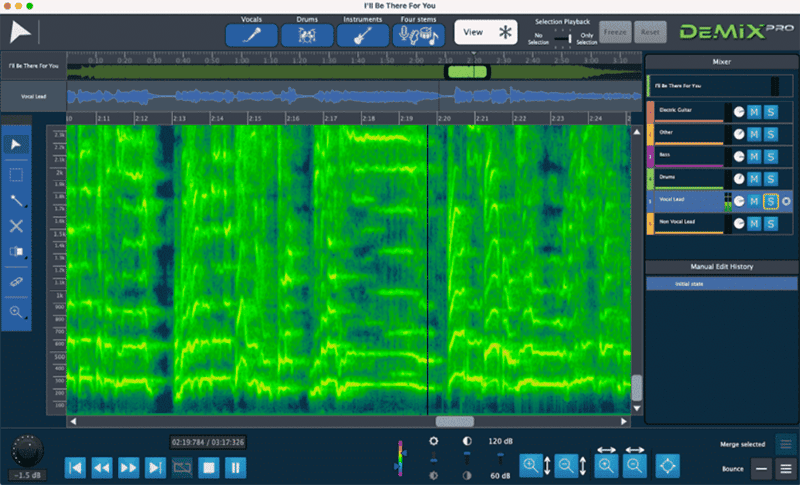This screenshot has height=485, width=800.
Task: Click the playback time display
Action: coord(208,442)
